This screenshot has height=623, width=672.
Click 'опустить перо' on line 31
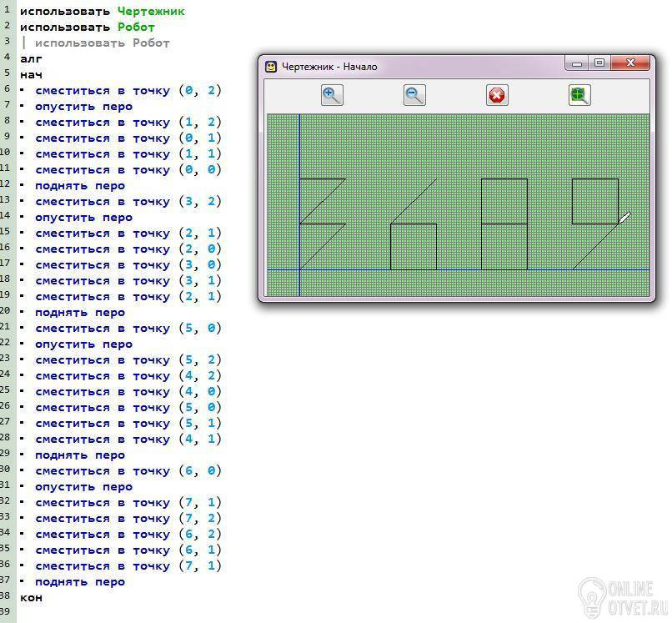[x=83, y=487]
